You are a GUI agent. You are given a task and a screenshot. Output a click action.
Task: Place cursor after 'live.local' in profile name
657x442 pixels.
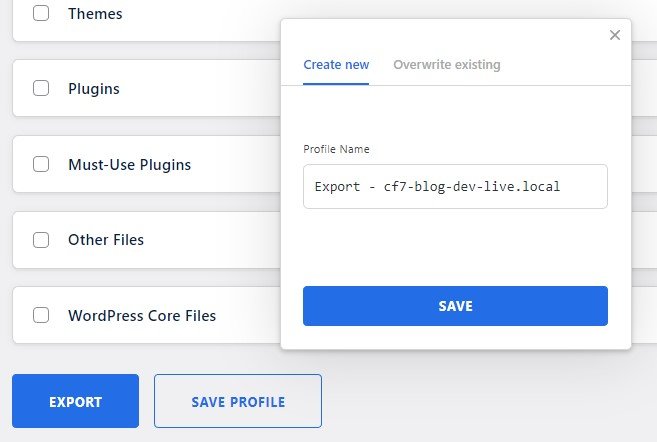coord(592,187)
